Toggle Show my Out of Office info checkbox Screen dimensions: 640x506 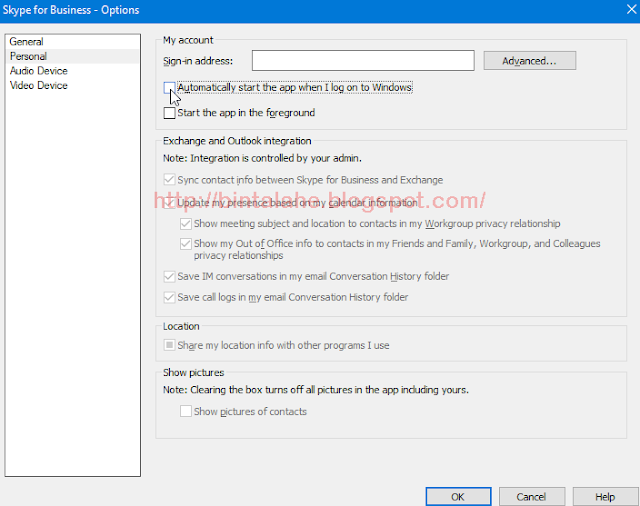pos(186,244)
